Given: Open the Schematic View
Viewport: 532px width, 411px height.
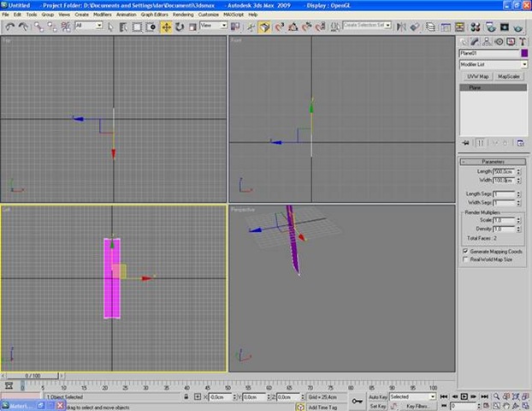Looking at the screenshot, I should [459, 27].
